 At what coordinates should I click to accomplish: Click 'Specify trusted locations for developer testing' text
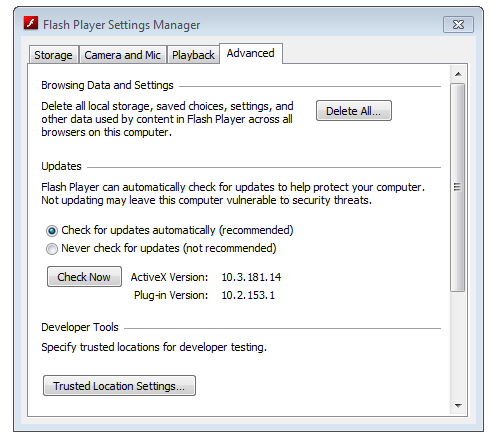[x=154, y=347]
